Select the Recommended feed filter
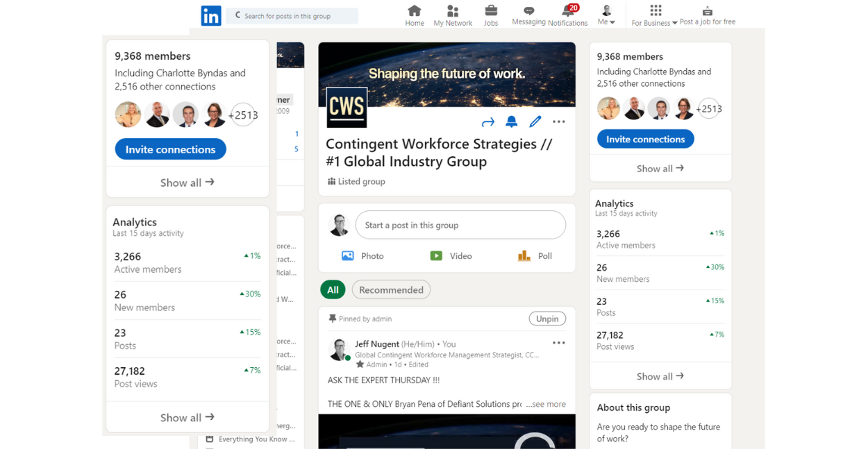 pyautogui.click(x=391, y=290)
